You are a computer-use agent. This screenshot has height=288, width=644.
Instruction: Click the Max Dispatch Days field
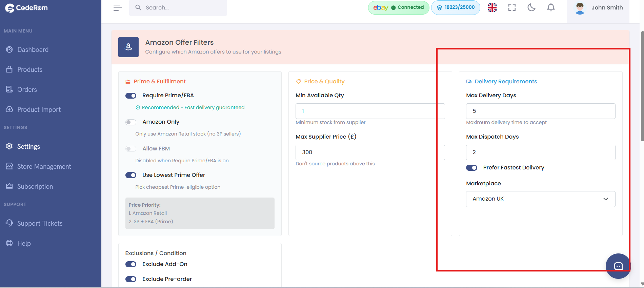[x=541, y=152]
